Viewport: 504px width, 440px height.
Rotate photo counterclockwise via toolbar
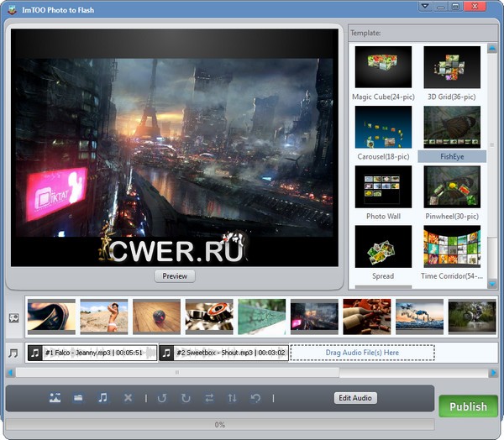[x=162, y=398]
